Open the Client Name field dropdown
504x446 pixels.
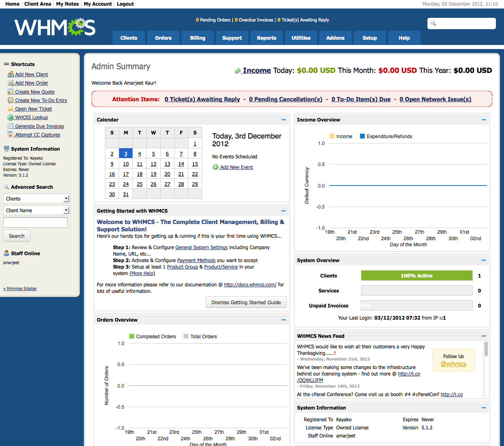pyautogui.click(x=37, y=210)
